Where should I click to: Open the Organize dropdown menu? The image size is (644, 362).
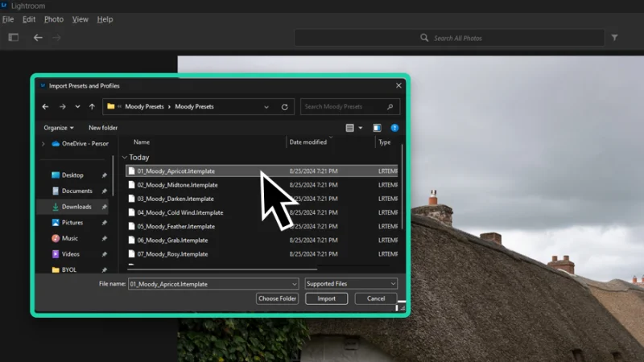point(59,128)
